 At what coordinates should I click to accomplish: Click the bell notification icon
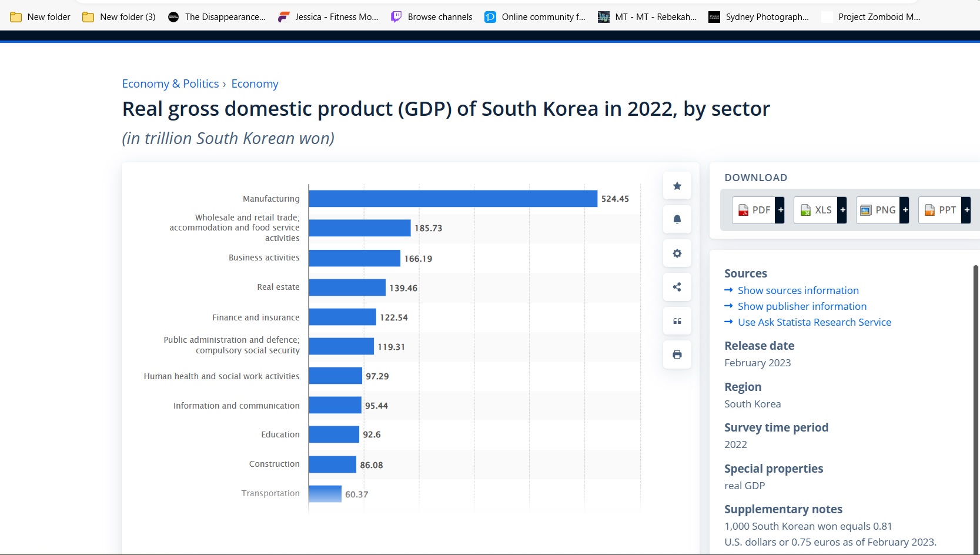tap(677, 219)
